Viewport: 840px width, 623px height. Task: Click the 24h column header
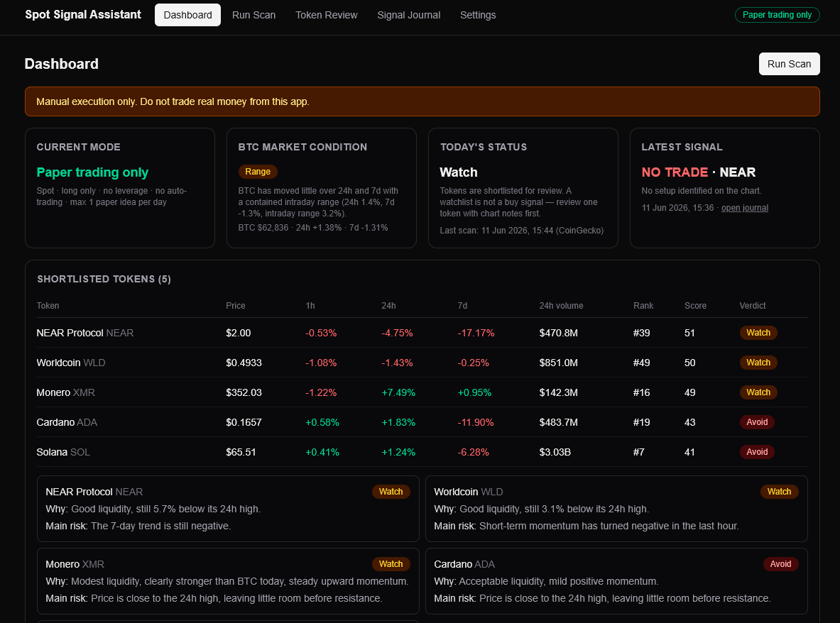(x=388, y=306)
